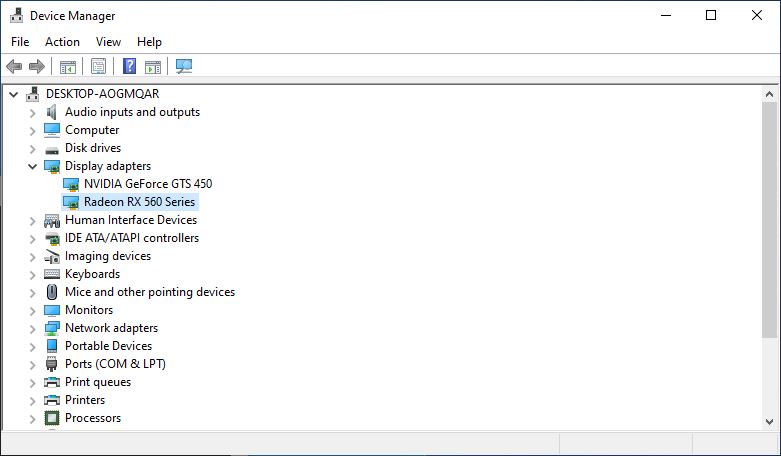The height and width of the screenshot is (456, 781).
Task: Expand the Processors category
Action: tap(33, 418)
